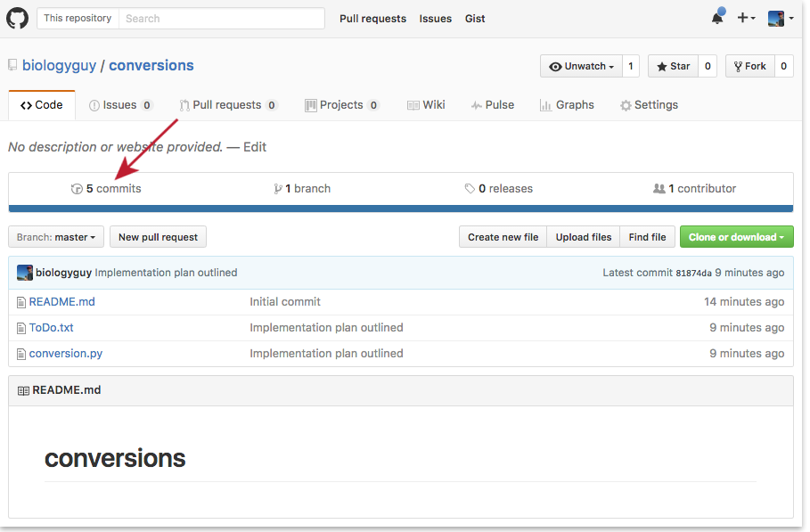Click Gist in top navigation

475,19
